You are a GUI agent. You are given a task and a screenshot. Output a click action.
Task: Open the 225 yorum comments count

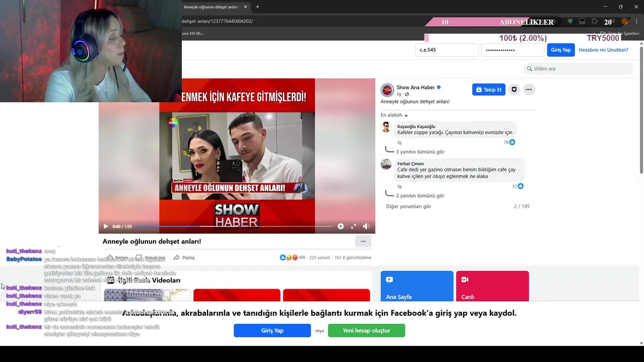point(319,257)
